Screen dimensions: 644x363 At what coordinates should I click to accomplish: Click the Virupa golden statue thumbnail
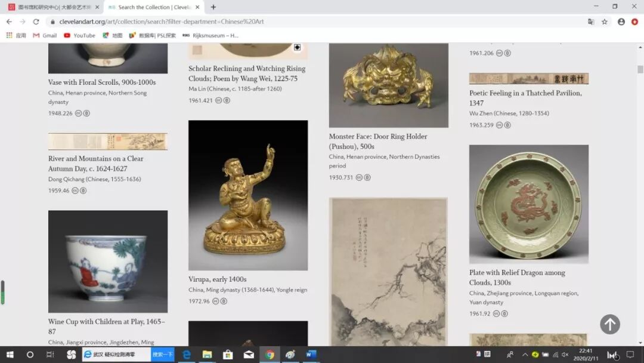point(248,195)
